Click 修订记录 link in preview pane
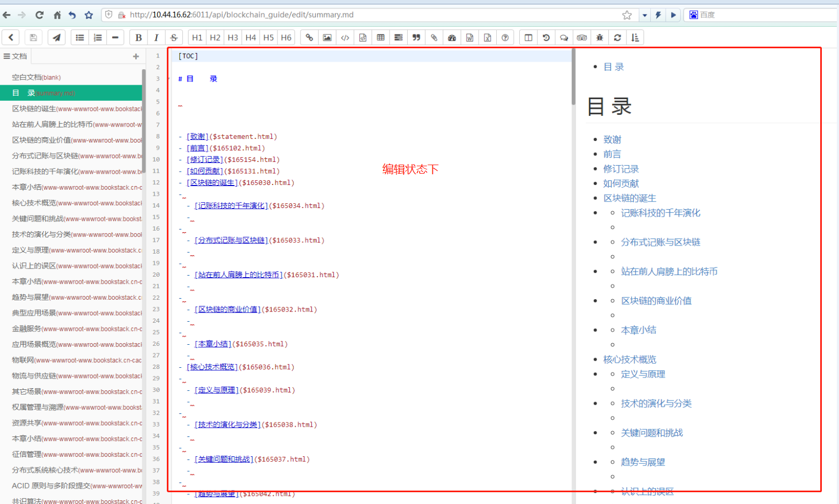The width and height of the screenshot is (839, 504). tap(621, 169)
